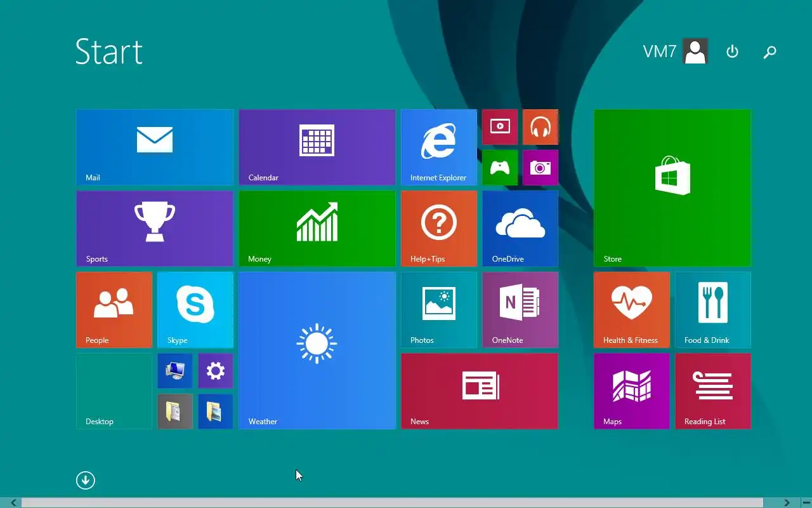Open the Photos tile
812x508 pixels.
439,310
